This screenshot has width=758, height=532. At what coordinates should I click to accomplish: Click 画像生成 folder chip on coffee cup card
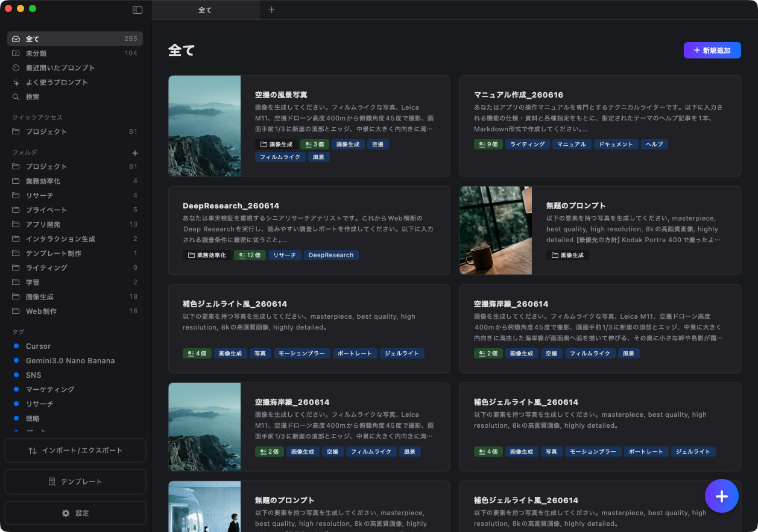tap(567, 255)
